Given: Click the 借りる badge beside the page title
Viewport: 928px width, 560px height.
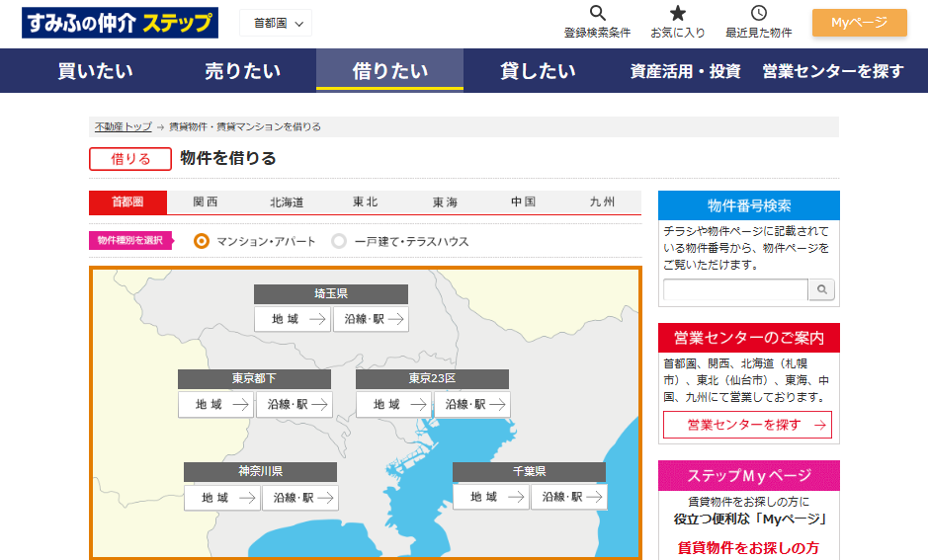Looking at the screenshot, I should click(x=130, y=159).
